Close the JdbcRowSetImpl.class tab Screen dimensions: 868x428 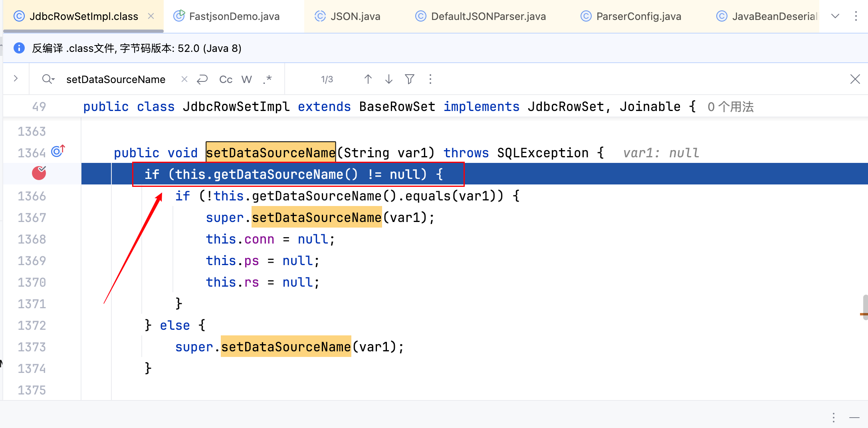[151, 16]
